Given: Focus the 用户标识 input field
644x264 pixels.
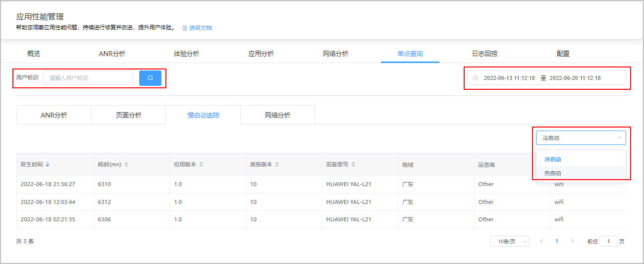Looking at the screenshot, I should [x=88, y=78].
